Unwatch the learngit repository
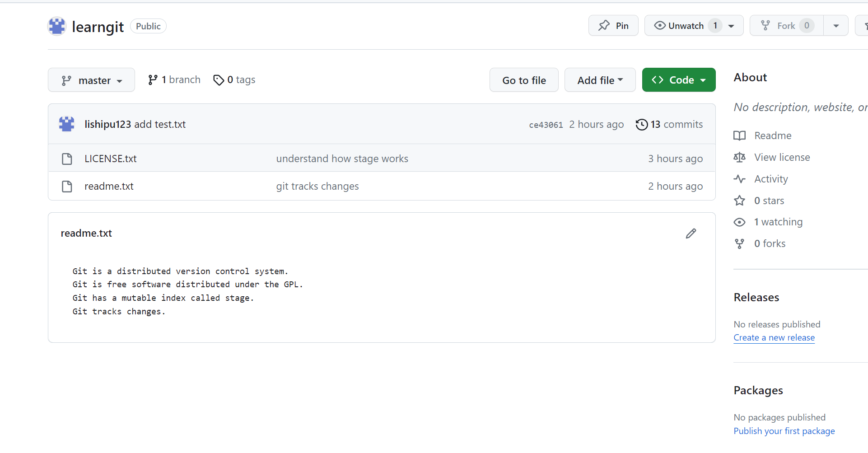 coord(685,26)
